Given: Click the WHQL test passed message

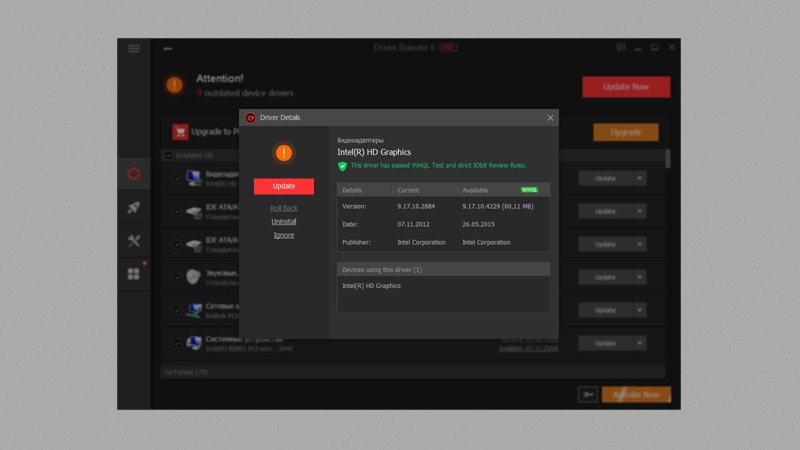Looking at the screenshot, I should [438, 165].
